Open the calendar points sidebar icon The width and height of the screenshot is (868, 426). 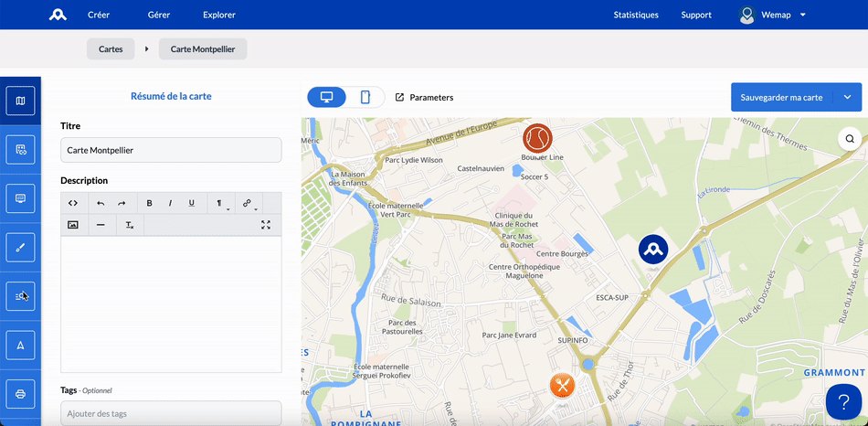pos(20,150)
